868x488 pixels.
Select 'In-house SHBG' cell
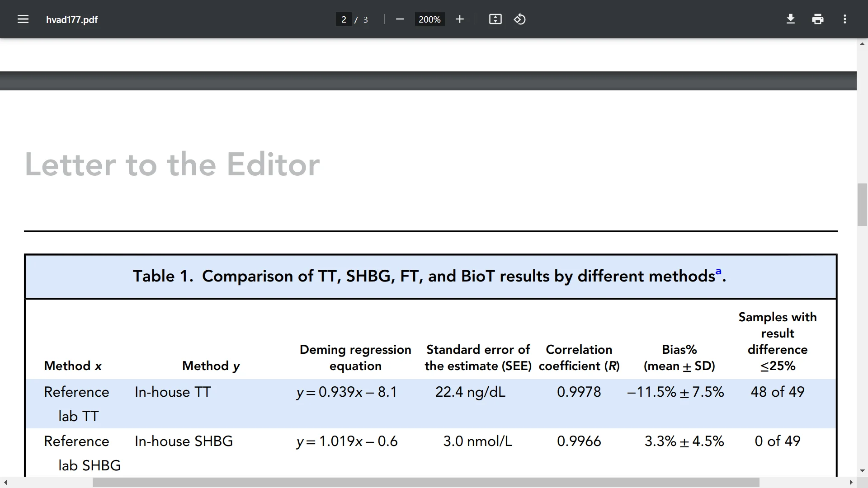(x=184, y=441)
